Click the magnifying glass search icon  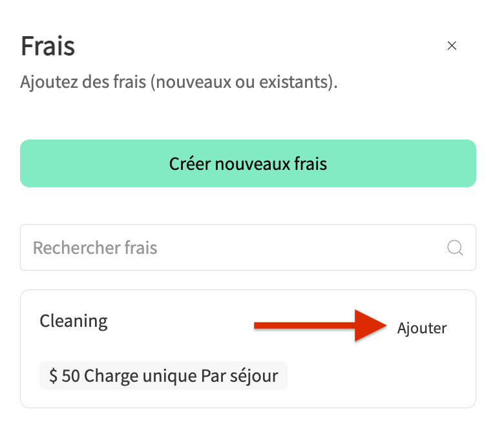pyautogui.click(x=455, y=247)
